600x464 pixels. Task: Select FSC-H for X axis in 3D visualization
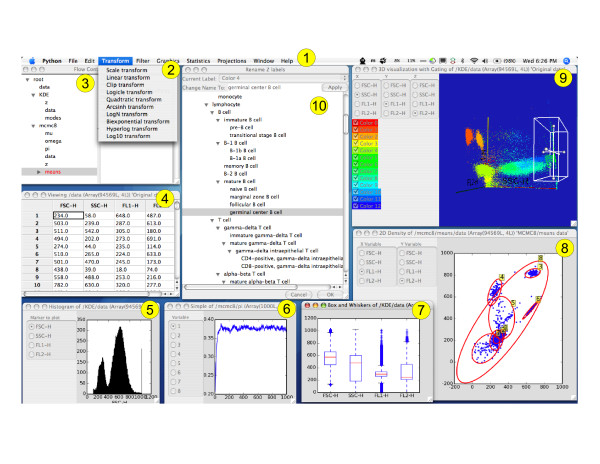tap(359, 85)
